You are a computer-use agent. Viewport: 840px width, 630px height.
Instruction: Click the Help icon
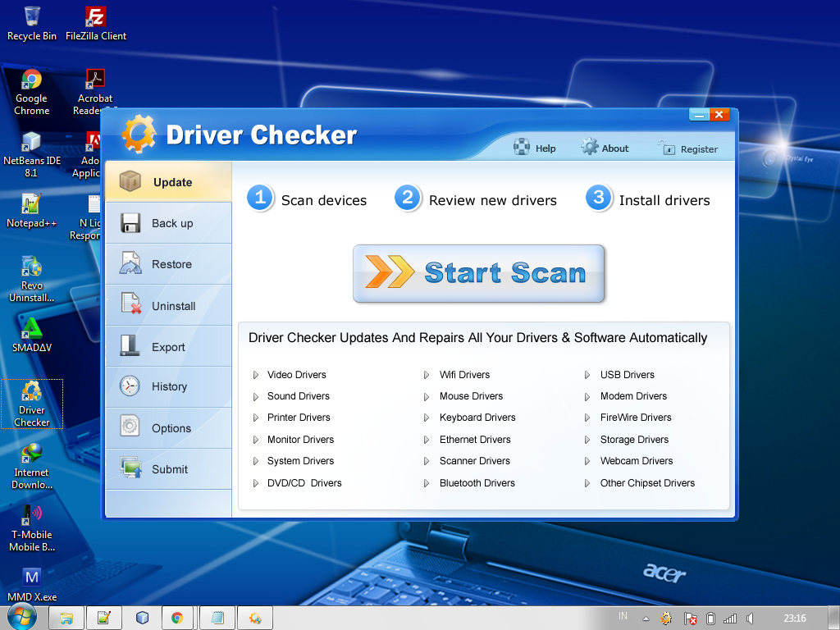point(522,148)
